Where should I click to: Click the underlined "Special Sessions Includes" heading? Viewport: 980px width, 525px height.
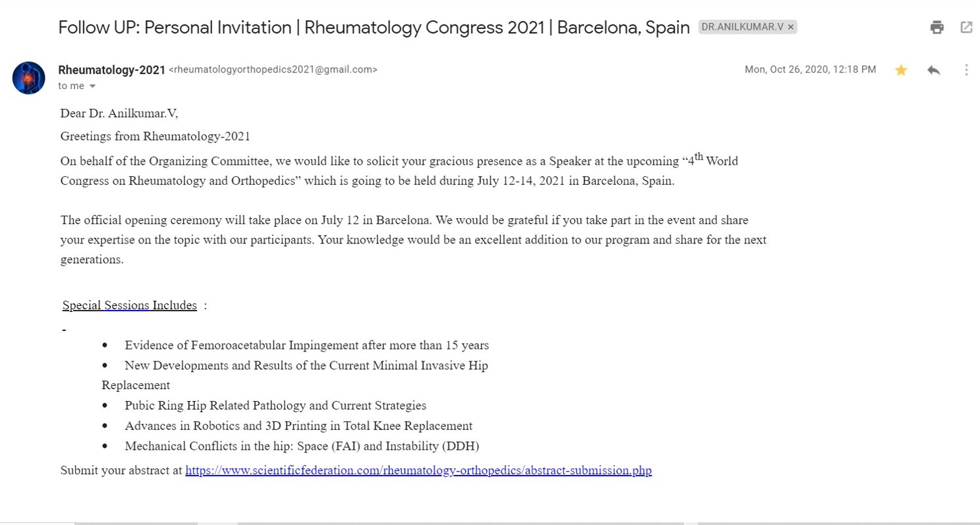(x=130, y=305)
